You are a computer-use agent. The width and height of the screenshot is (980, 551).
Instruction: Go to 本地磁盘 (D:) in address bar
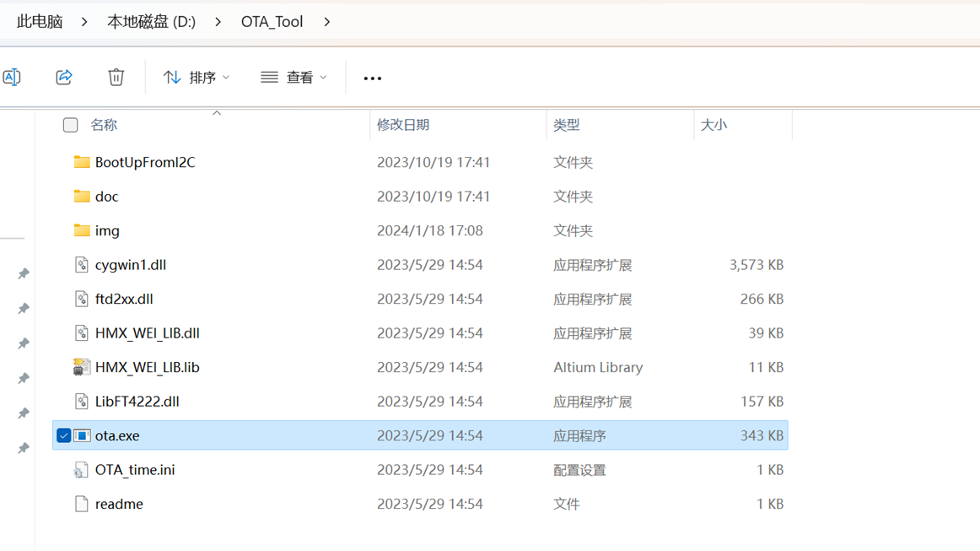coord(151,22)
